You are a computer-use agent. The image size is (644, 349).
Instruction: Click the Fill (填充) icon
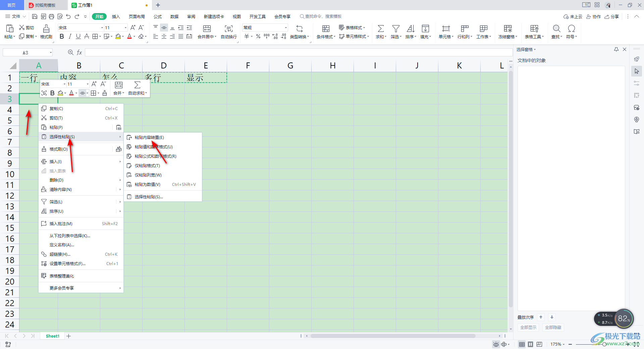pos(425,29)
